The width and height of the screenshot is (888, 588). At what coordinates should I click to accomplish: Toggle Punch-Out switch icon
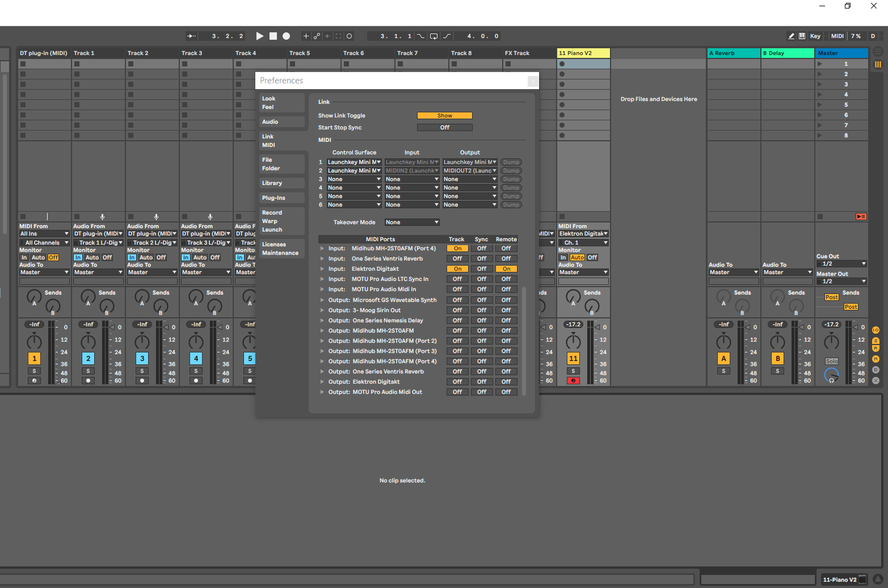coord(447,36)
